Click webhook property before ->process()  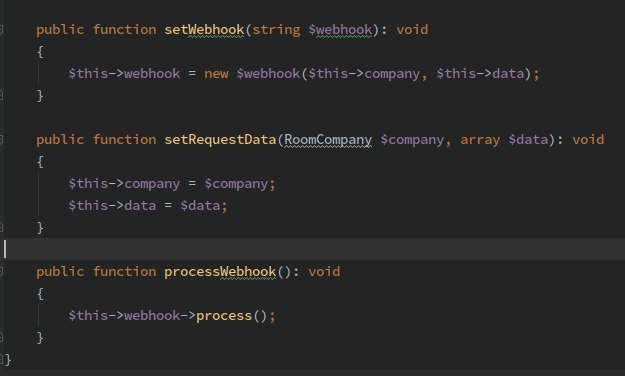tap(152, 315)
